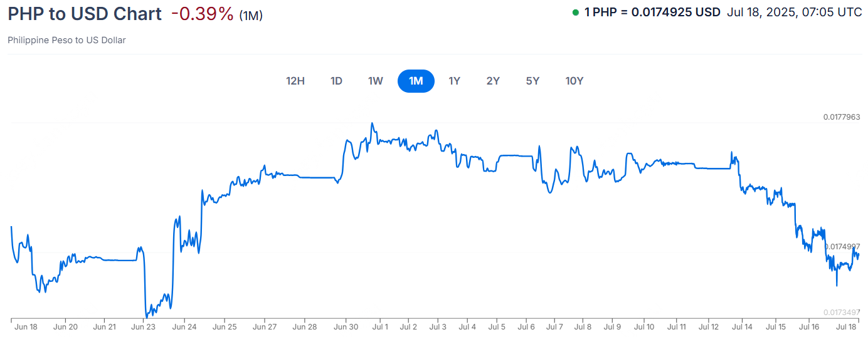Click the -0.39% change indicator
Viewport: 868px width, 337px height.
[203, 14]
